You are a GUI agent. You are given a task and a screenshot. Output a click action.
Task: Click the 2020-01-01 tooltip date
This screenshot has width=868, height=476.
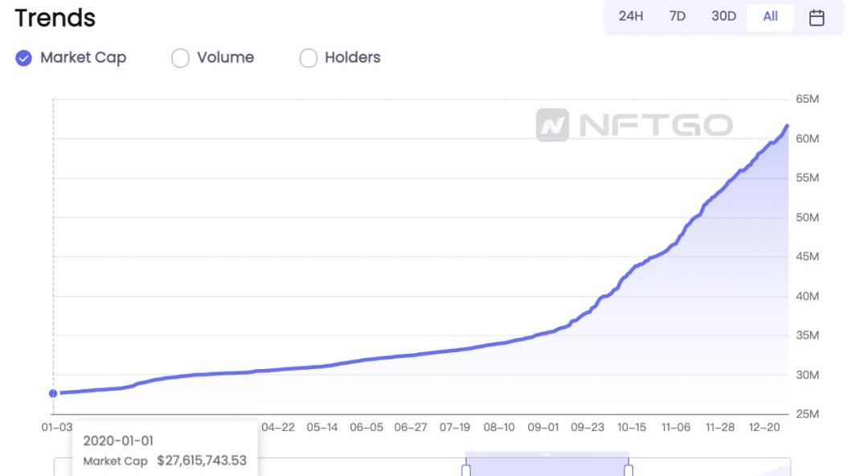(x=118, y=441)
